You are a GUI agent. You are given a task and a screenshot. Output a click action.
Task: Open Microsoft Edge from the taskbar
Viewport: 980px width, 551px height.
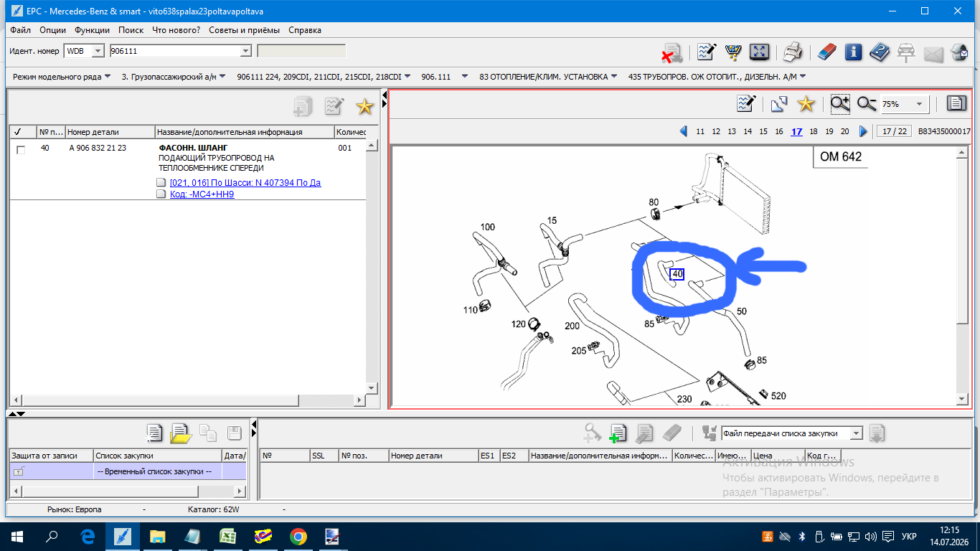(x=88, y=537)
